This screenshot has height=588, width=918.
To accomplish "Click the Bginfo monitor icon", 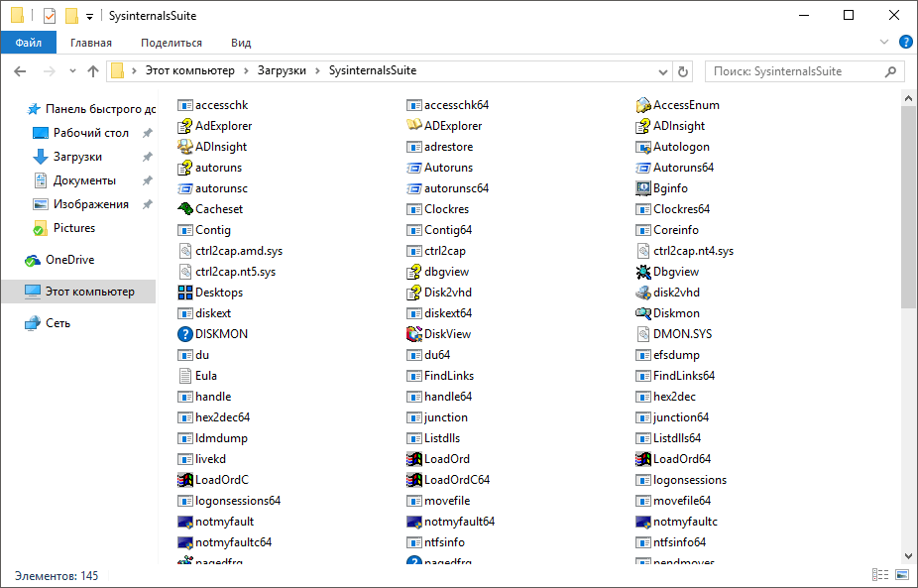I will pyautogui.click(x=642, y=188).
